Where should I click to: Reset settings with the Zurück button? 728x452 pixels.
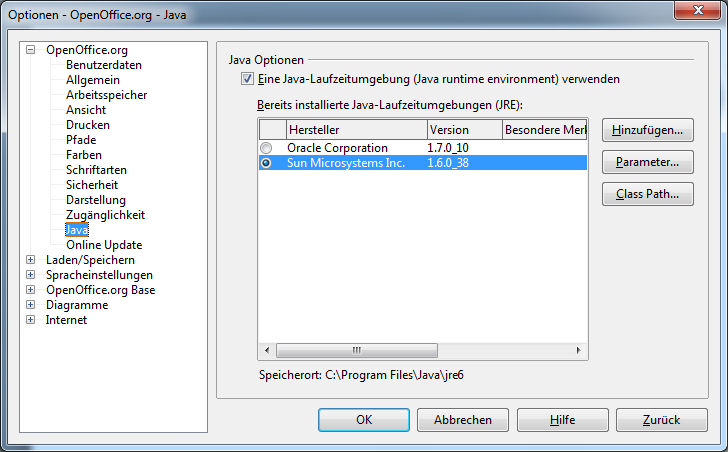[662, 420]
